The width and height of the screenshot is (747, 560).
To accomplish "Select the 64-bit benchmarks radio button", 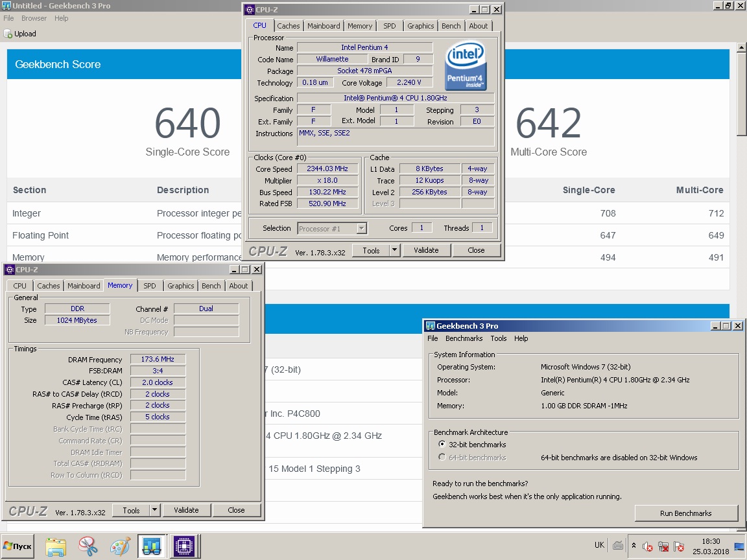I will [x=442, y=457].
